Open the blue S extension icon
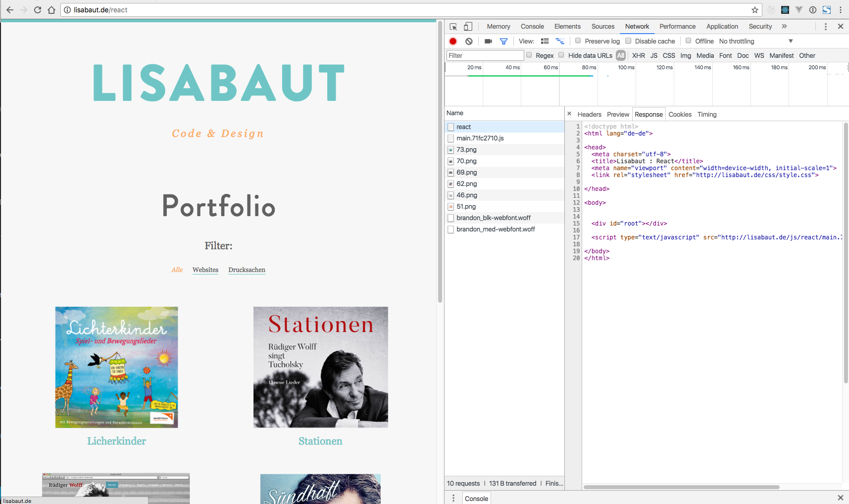 pyautogui.click(x=827, y=10)
